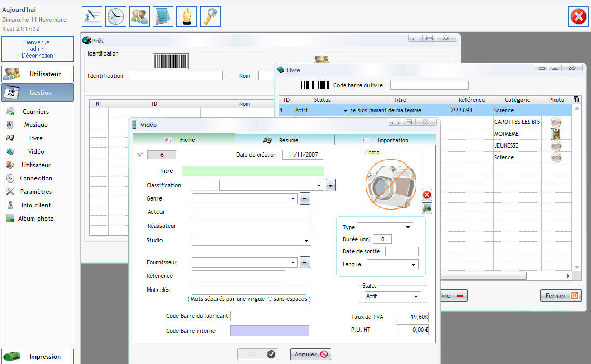Click the two-users icon in top toolbar
Screen dimensions: 591x364
click(x=139, y=16)
